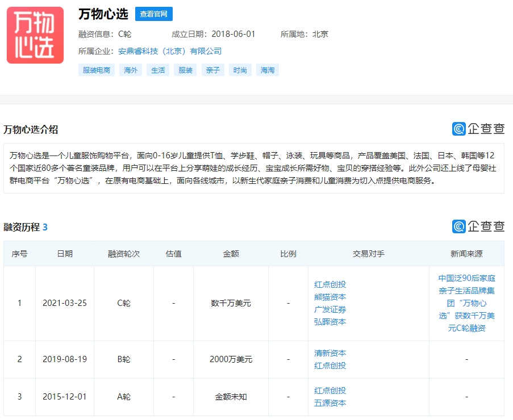This screenshot has height=420, width=513.
Task: Open the 熊猫资本 investor link
Action: (x=330, y=297)
